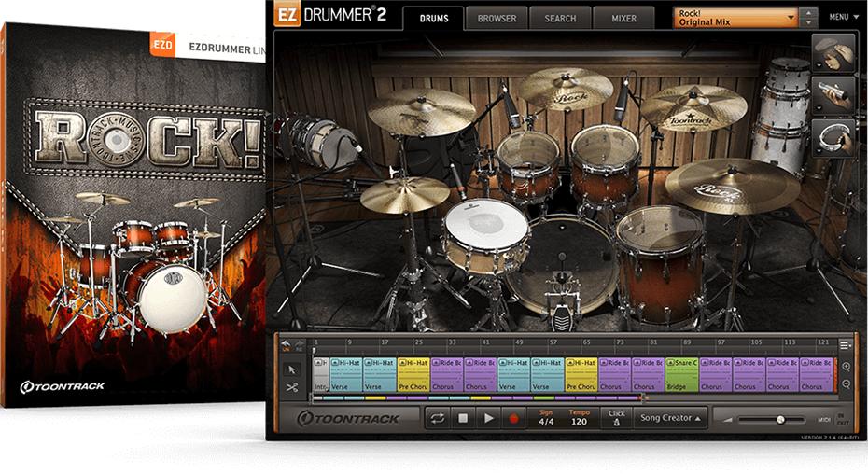Step to the next preset with down arrow
Image resolution: width=868 pixels, height=474 pixels.
809,22
